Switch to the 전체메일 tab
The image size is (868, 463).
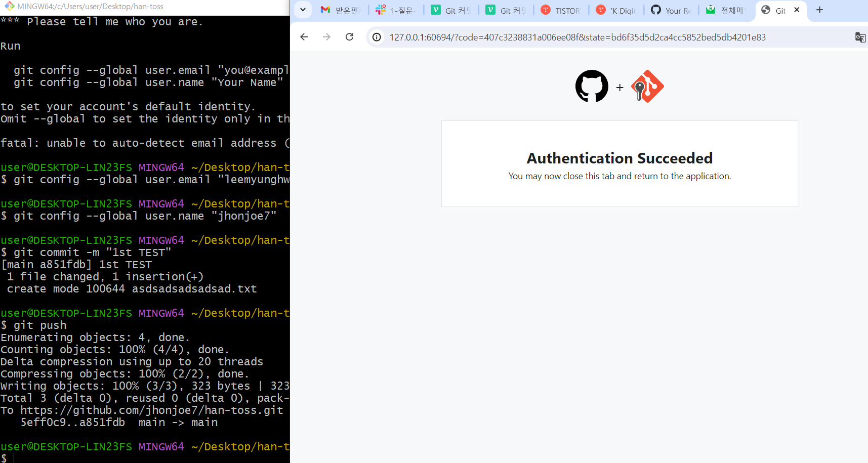click(x=727, y=10)
